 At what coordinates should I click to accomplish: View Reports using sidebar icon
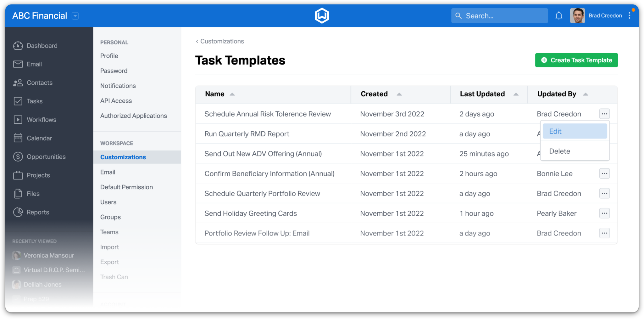click(x=18, y=212)
